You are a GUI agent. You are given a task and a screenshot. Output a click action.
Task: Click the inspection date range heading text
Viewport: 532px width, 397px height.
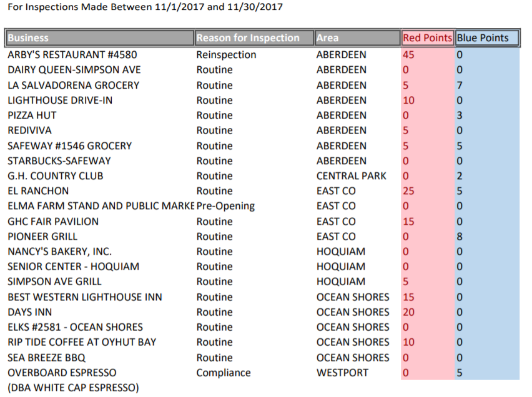[x=145, y=7]
